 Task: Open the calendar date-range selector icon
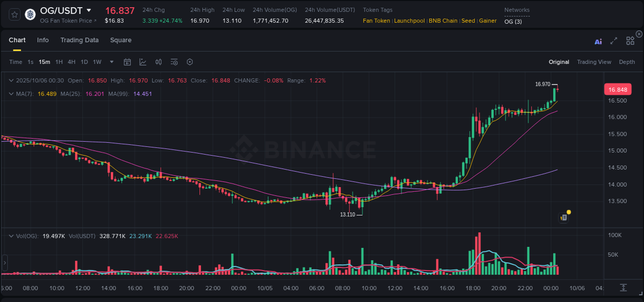(x=127, y=62)
